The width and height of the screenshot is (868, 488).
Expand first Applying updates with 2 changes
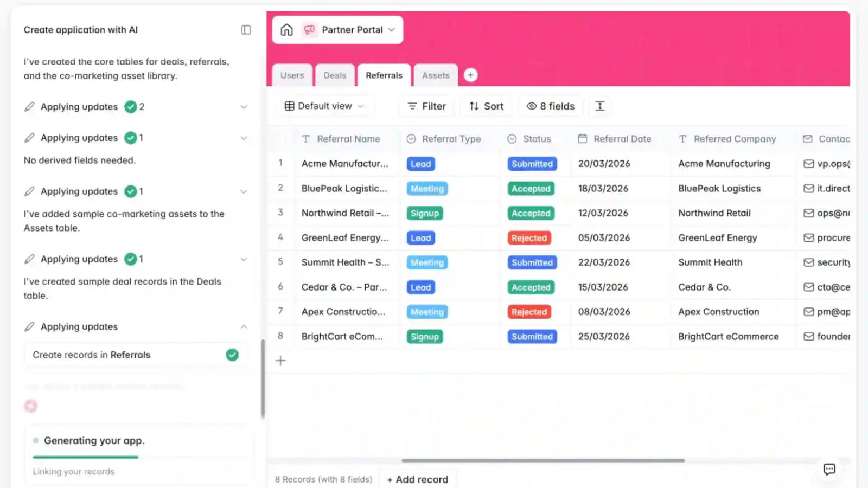click(244, 107)
